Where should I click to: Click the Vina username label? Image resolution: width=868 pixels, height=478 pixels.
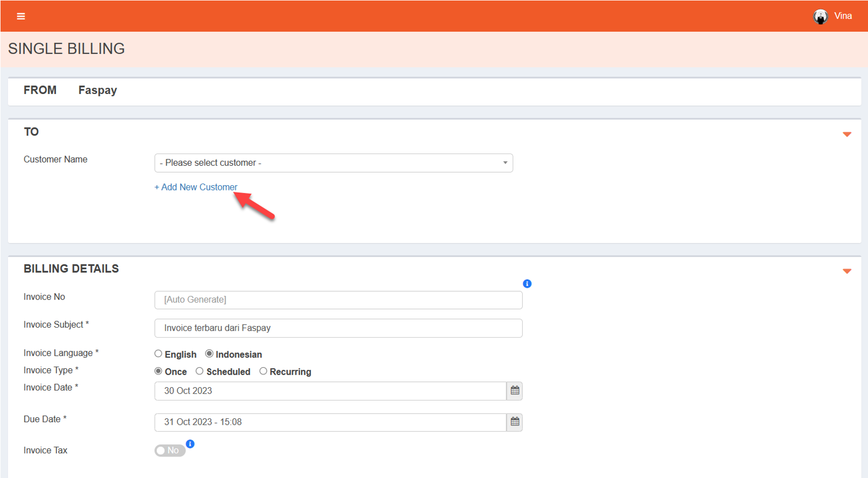click(x=843, y=16)
